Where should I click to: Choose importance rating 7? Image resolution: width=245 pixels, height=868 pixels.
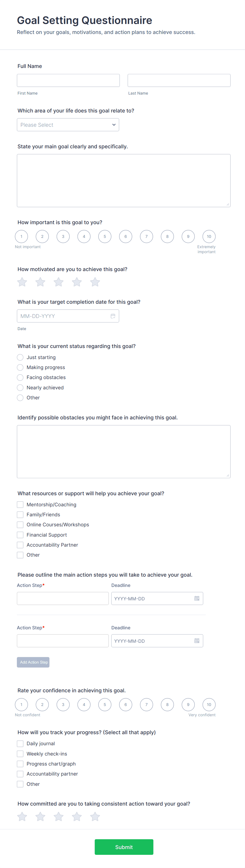[146, 237]
